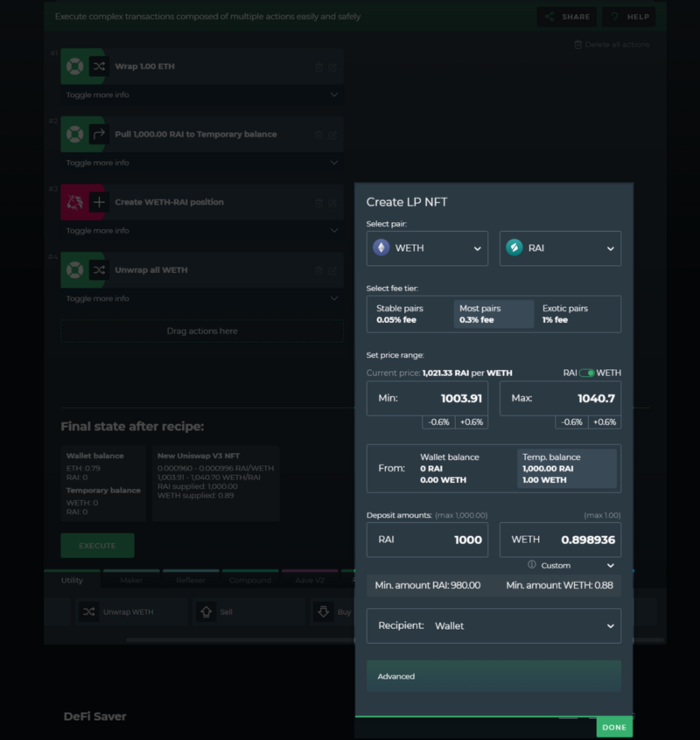The width and height of the screenshot is (700, 740).
Task: Click the shuffle icon on Wrap 1.00 ETH
Action: pos(99,66)
